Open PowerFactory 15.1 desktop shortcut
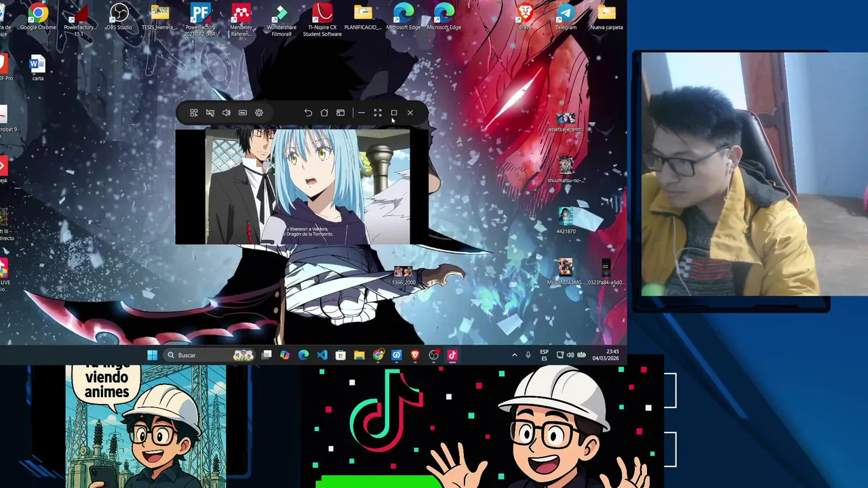Image resolution: width=868 pixels, height=488 pixels. (x=79, y=20)
